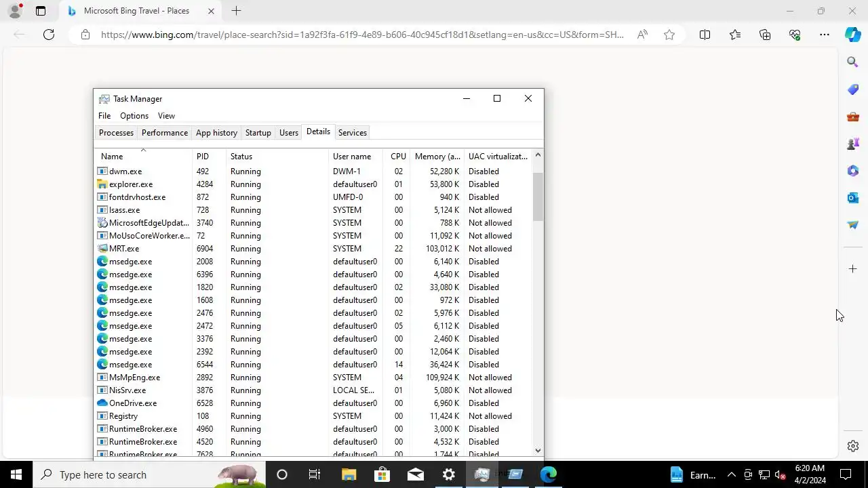868x488 pixels.
Task: Select OneDrive.exe process row
Action: 313,403
